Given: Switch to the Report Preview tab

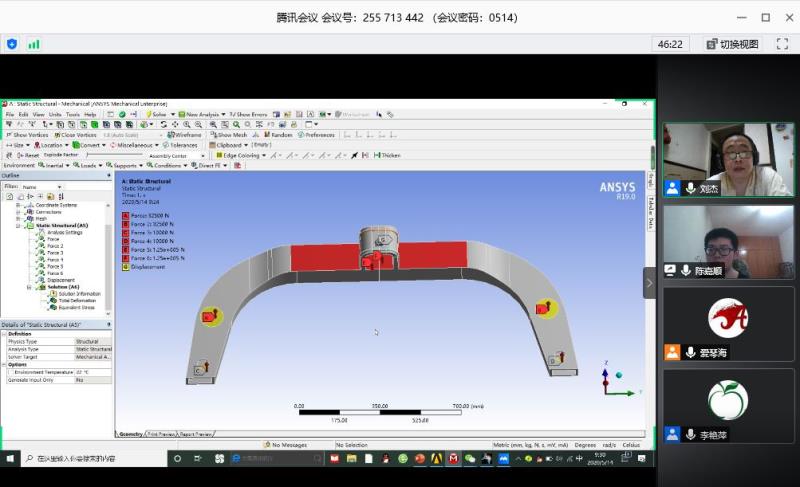Looking at the screenshot, I should tap(195, 434).
